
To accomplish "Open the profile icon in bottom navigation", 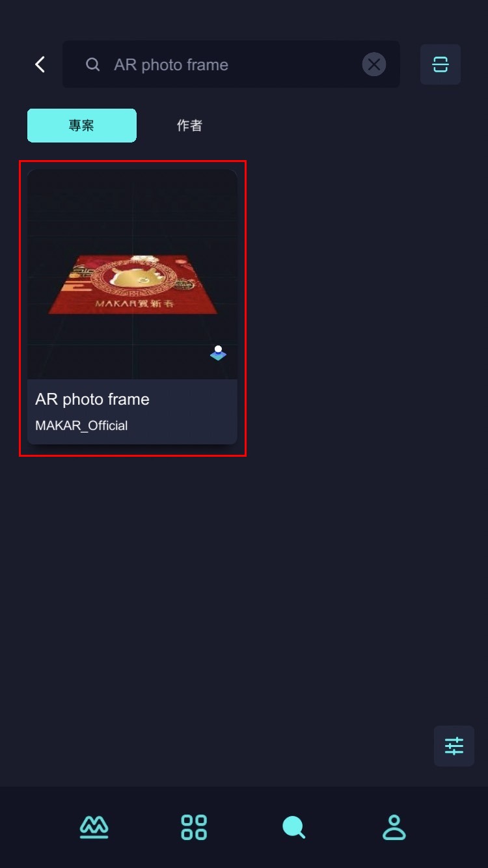I will [394, 828].
